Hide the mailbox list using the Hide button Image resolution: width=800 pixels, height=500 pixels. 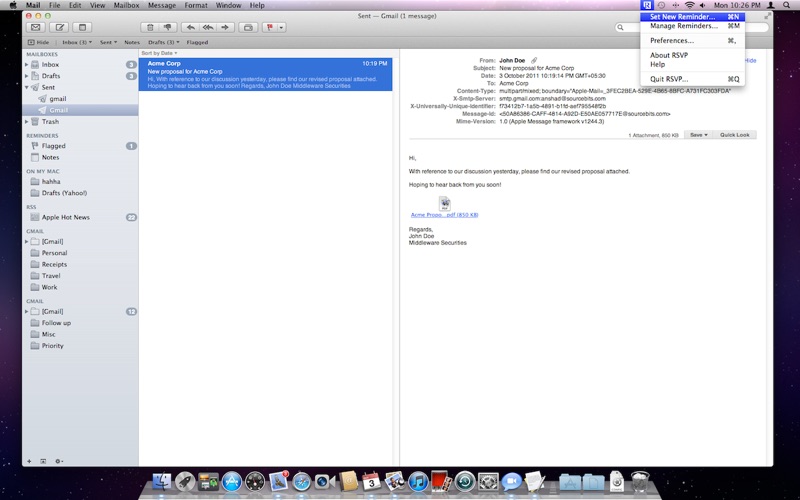39,42
